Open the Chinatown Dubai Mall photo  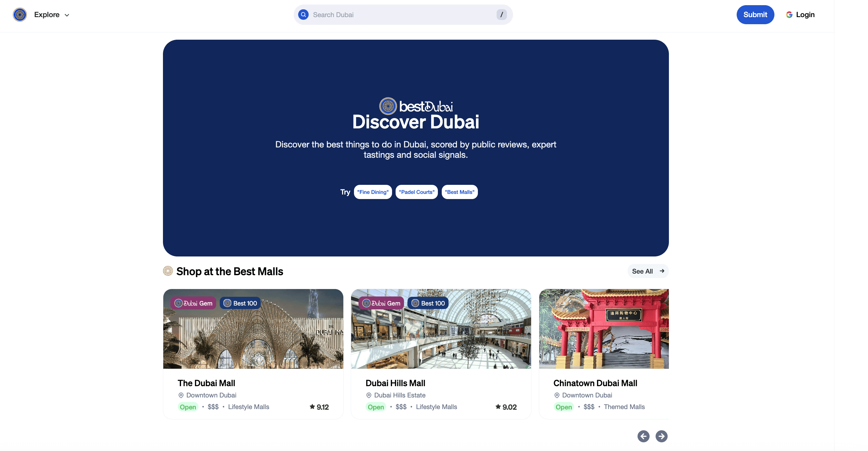[x=603, y=329]
